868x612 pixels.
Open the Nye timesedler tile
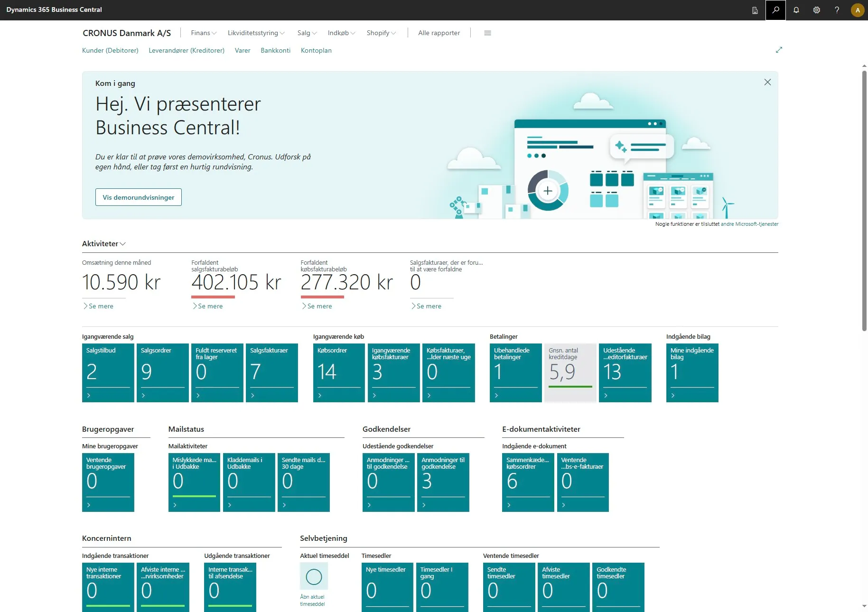(388, 587)
